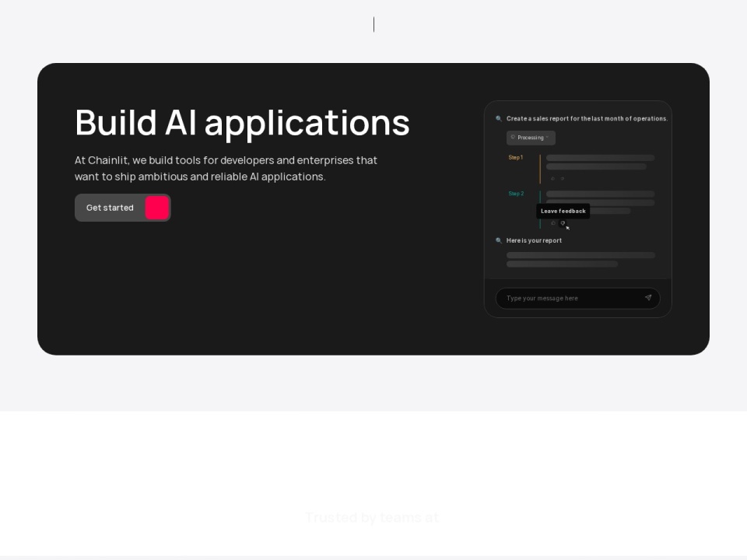Click thumbs up under Step 2
747x560 pixels.
553,223
